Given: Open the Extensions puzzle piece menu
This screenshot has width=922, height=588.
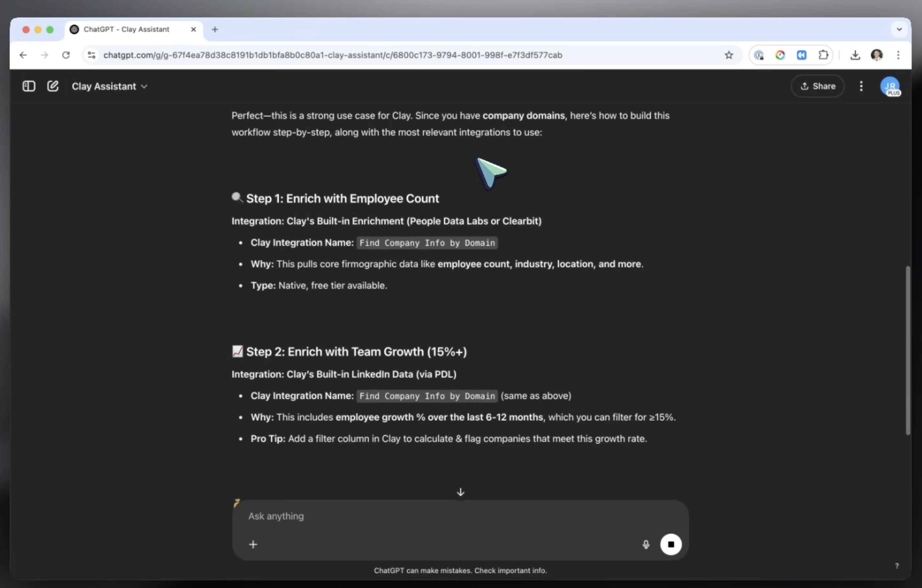Looking at the screenshot, I should pyautogui.click(x=823, y=55).
